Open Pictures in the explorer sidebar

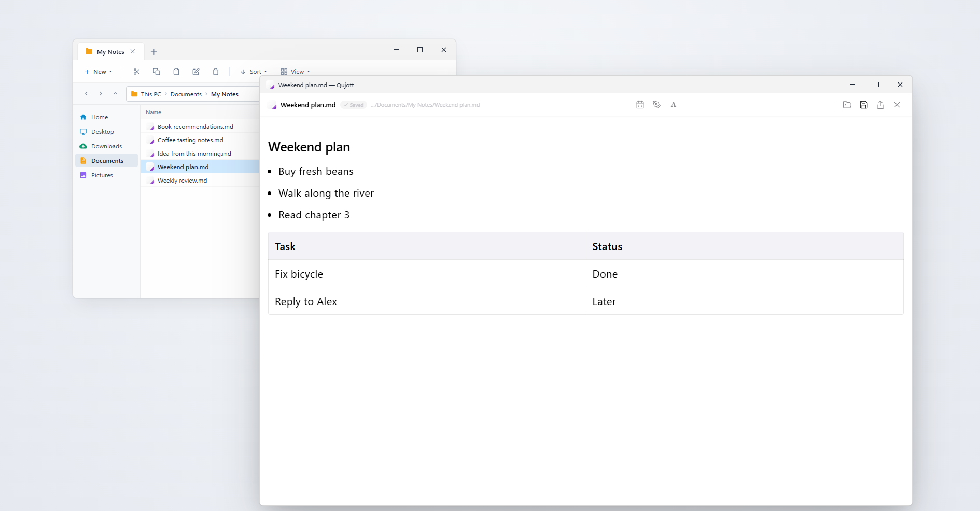(107, 175)
